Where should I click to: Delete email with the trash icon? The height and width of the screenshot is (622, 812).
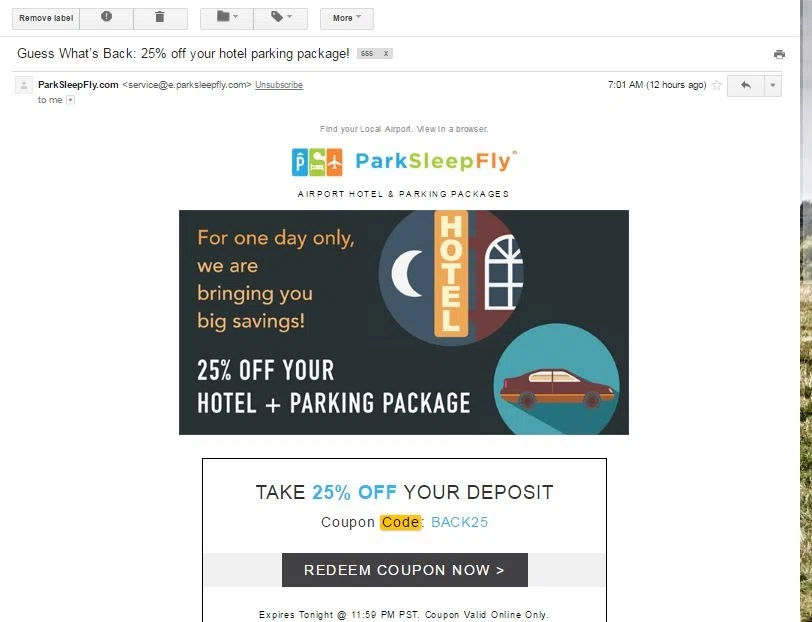point(160,18)
